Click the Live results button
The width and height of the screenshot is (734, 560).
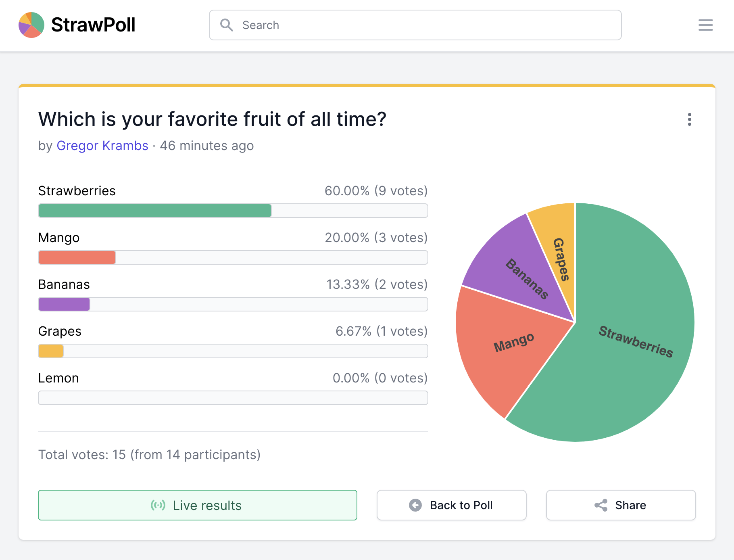click(197, 505)
